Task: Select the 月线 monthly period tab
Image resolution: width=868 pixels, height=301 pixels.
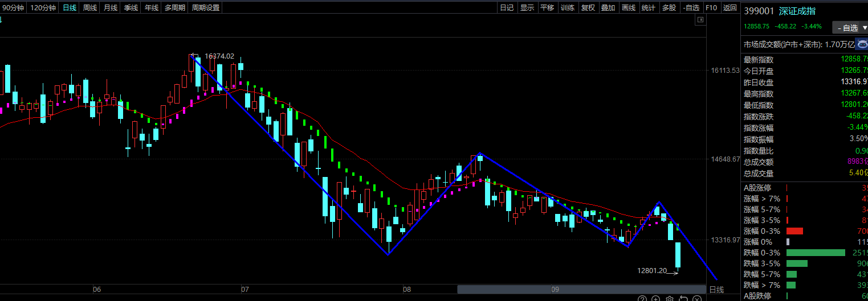Action: [110, 7]
